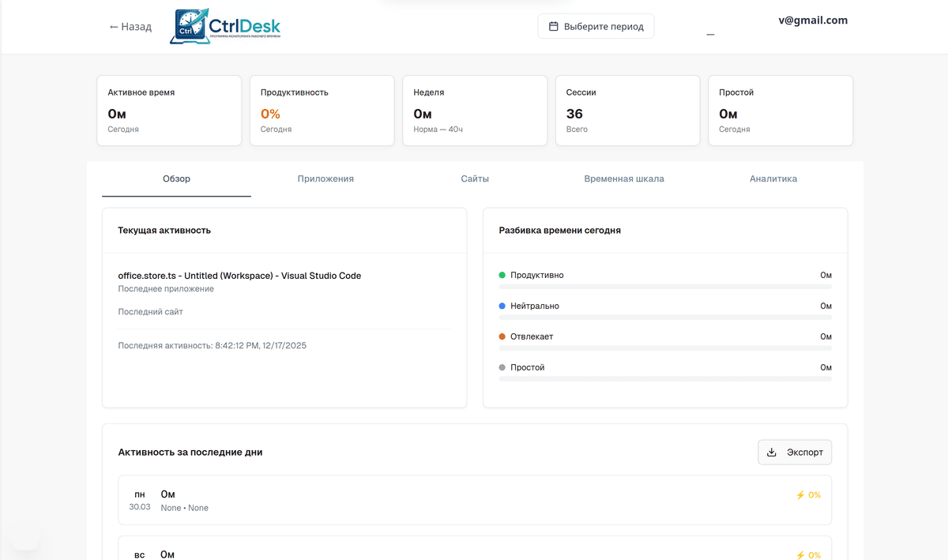Open the Выберите период date selector
Screen dimensions: 948x560
coord(596,26)
